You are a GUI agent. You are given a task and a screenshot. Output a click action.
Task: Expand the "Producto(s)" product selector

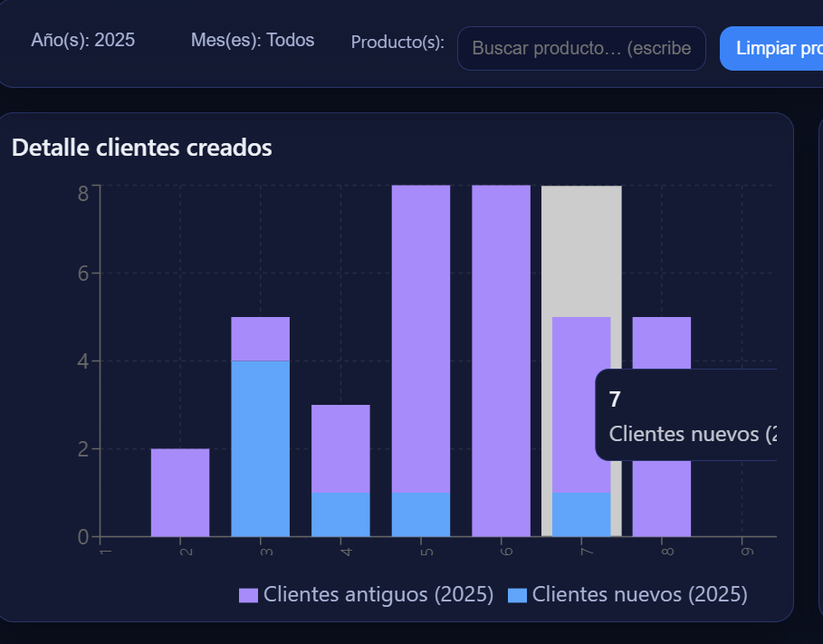click(397, 42)
